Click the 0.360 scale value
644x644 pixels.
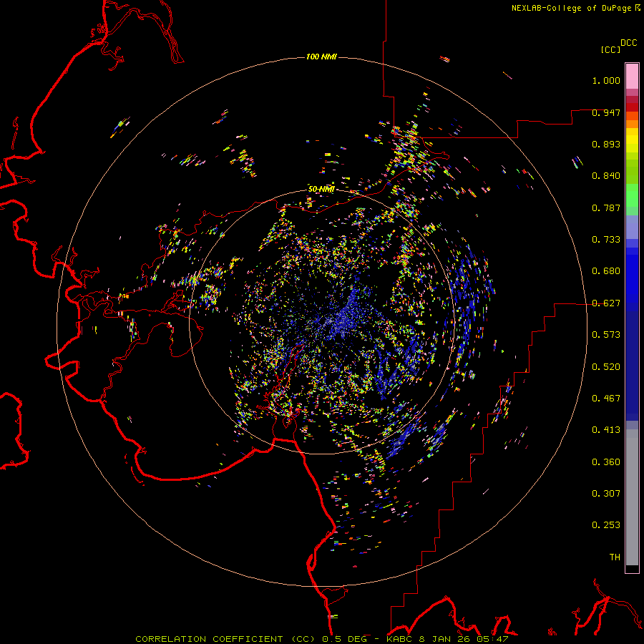click(x=606, y=462)
